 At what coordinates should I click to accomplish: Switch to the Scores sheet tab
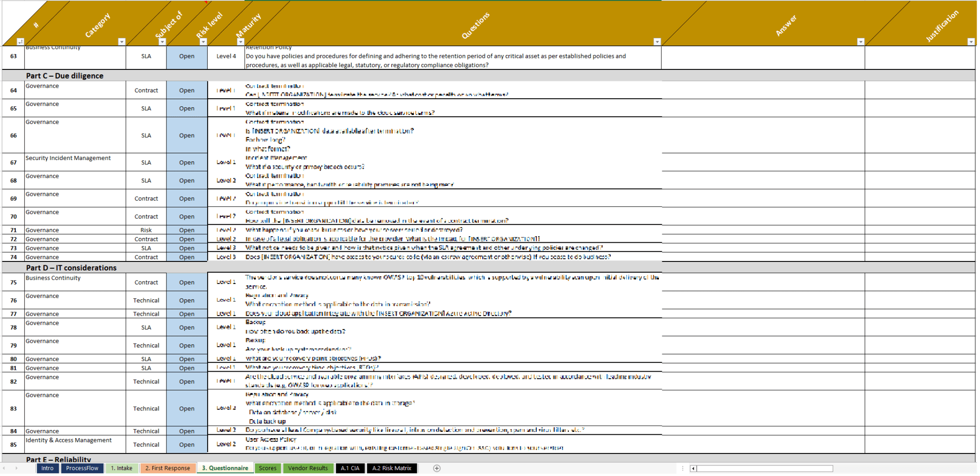click(267, 468)
